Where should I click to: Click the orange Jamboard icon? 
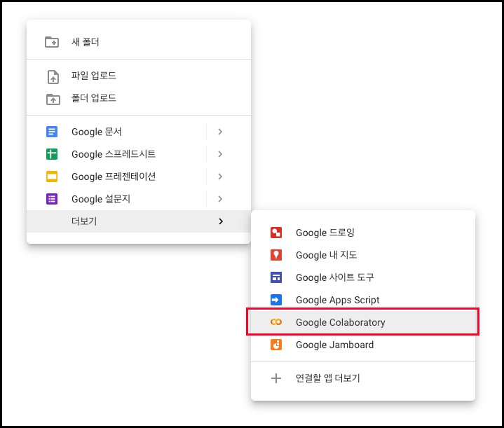pos(276,345)
